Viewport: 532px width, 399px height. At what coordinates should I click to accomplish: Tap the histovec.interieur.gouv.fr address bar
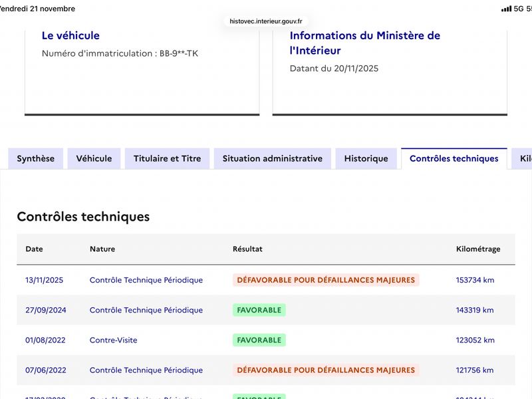[266, 21]
